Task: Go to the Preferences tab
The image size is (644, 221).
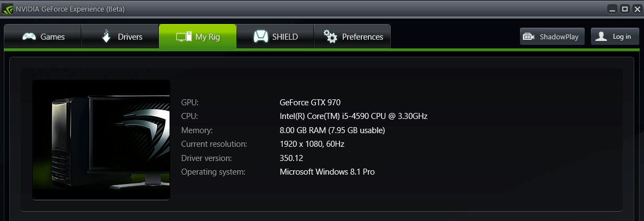Action: 353,37
